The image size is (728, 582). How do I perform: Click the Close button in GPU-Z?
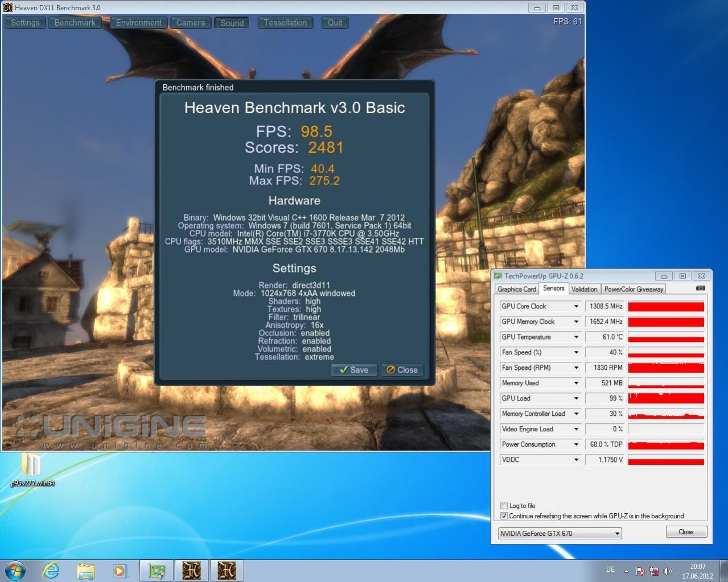(x=686, y=532)
